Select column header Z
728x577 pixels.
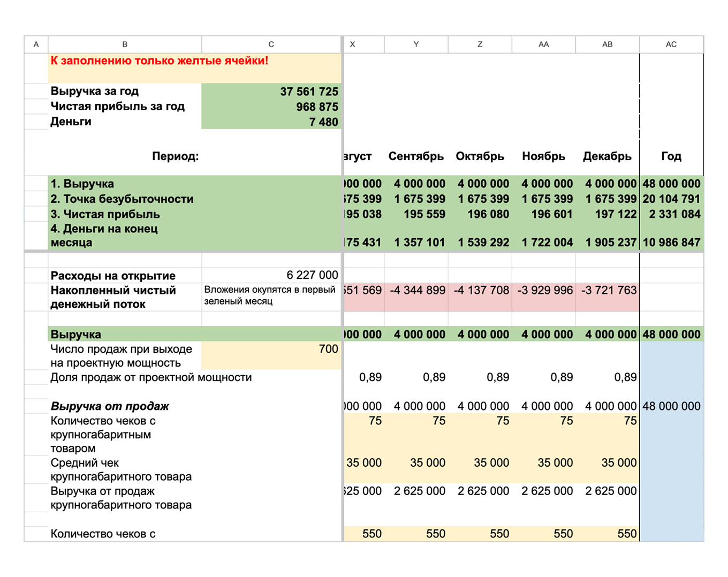(480, 44)
